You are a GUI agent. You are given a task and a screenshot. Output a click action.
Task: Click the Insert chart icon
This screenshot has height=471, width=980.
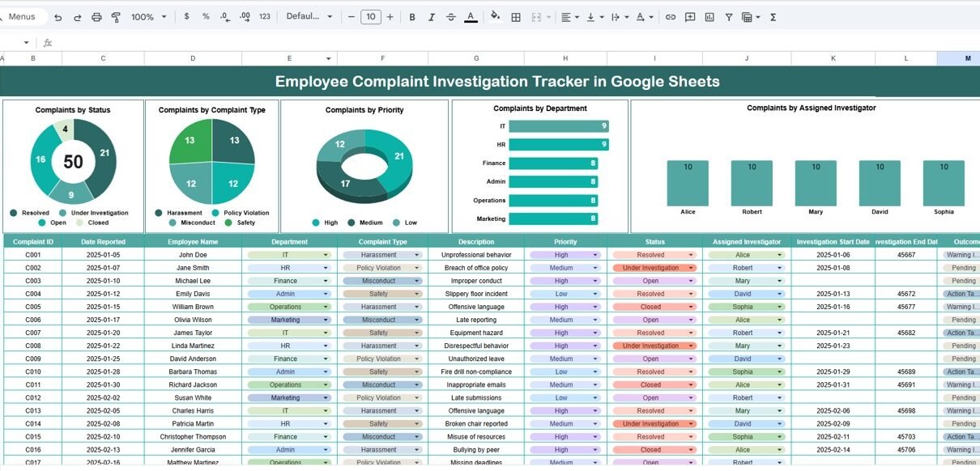(x=709, y=17)
